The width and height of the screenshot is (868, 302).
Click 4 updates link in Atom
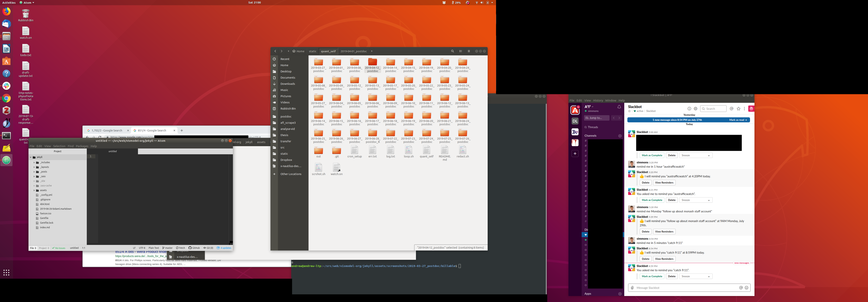(x=224, y=248)
